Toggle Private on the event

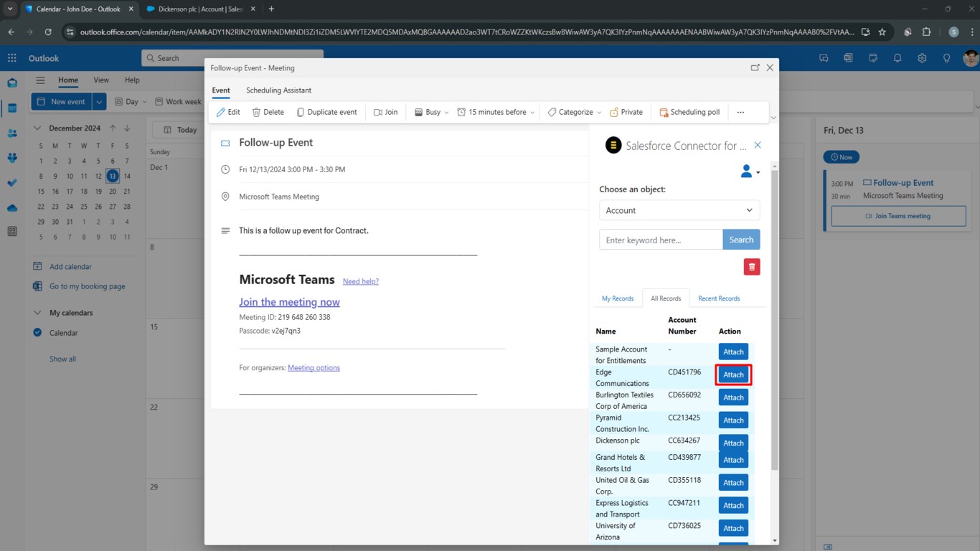[626, 112]
